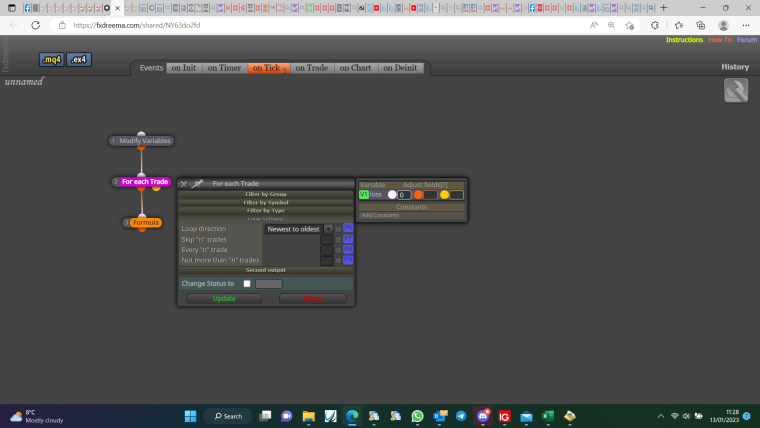This screenshot has height=428, width=760.
Task: Click the blue P8 parameter badge
Action: click(348, 249)
